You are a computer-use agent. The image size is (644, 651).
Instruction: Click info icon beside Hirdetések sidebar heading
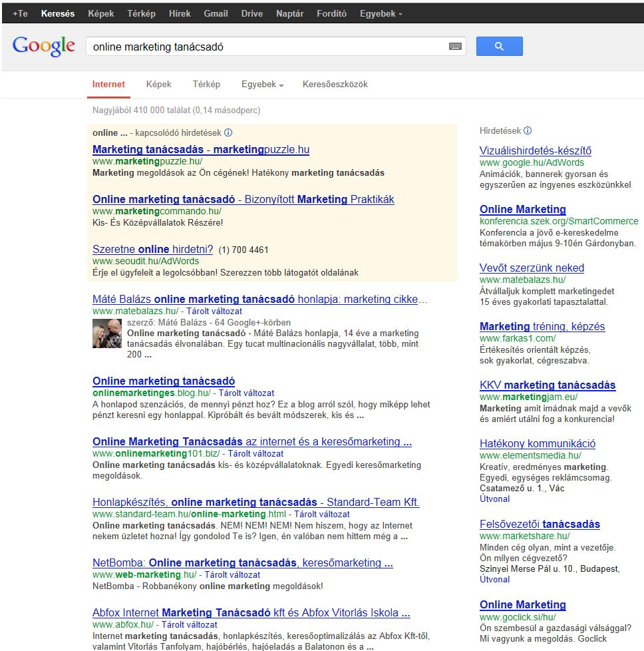coord(528,131)
